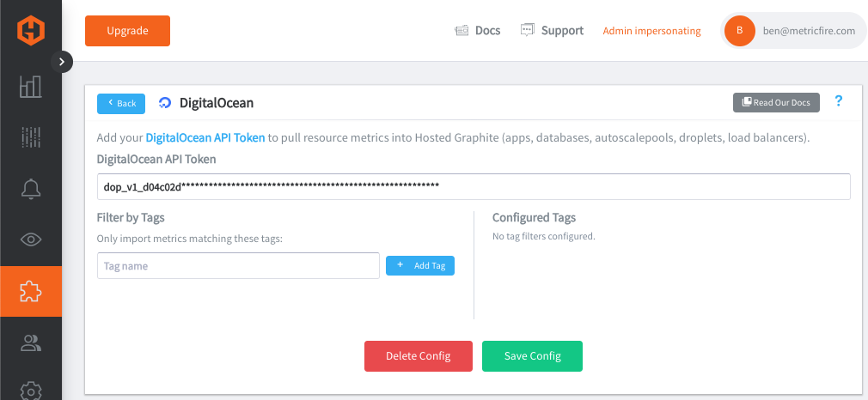This screenshot has width=868, height=400.
Task: Follow the DigitalOcean API Token link
Action: coord(205,137)
